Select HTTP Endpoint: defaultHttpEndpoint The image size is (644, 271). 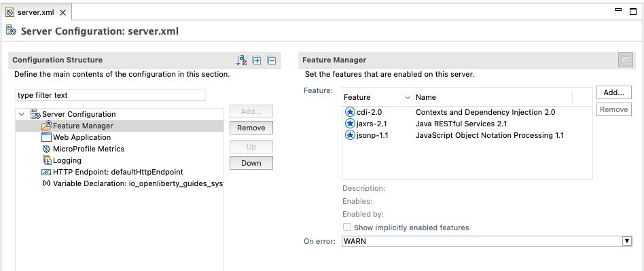pos(118,172)
